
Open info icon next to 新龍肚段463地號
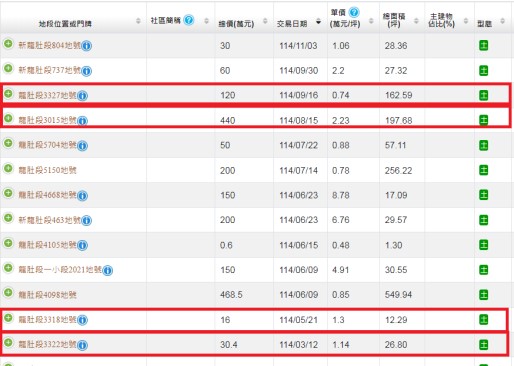(x=87, y=220)
